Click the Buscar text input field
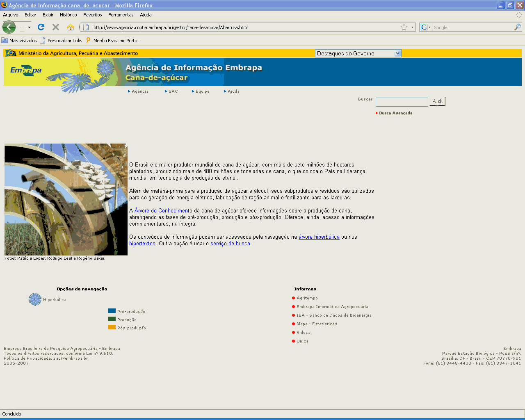This screenshot has width=525, height=420. (402, 102)
